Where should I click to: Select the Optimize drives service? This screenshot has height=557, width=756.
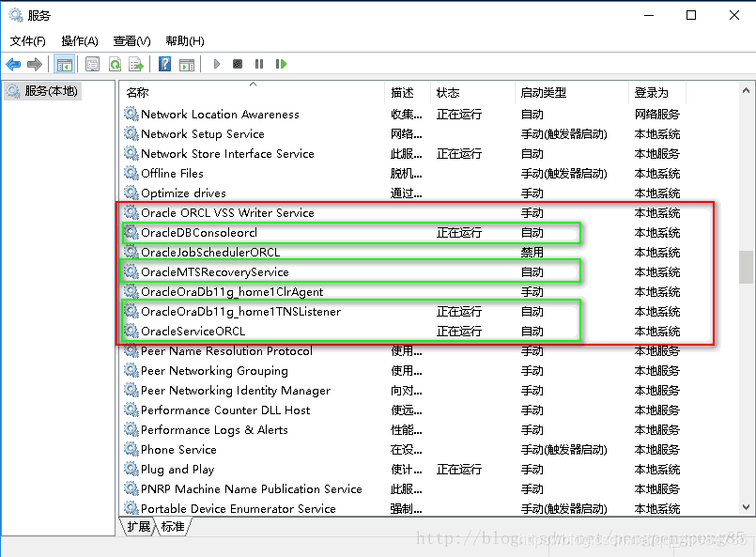tap(403, 193)
